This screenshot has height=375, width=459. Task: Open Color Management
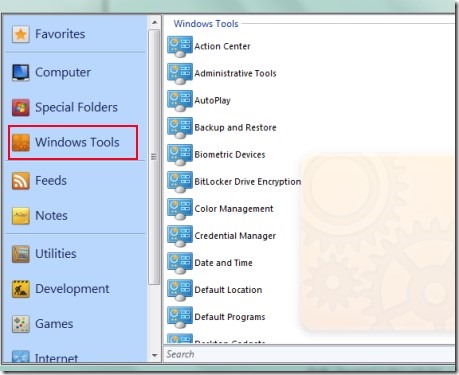click(234, 209)
